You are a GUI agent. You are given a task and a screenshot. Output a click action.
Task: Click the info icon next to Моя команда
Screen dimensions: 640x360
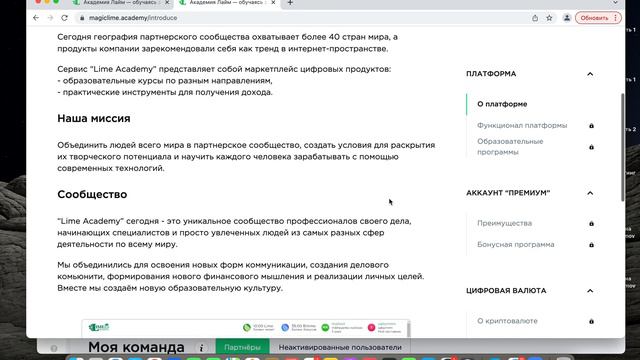[201, 348]
